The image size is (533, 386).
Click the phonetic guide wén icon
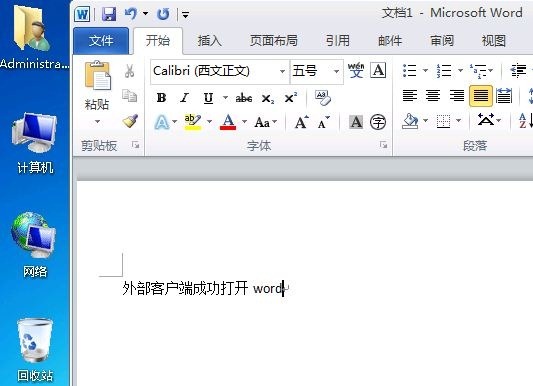pyautogui.click(x=356, y=71)
